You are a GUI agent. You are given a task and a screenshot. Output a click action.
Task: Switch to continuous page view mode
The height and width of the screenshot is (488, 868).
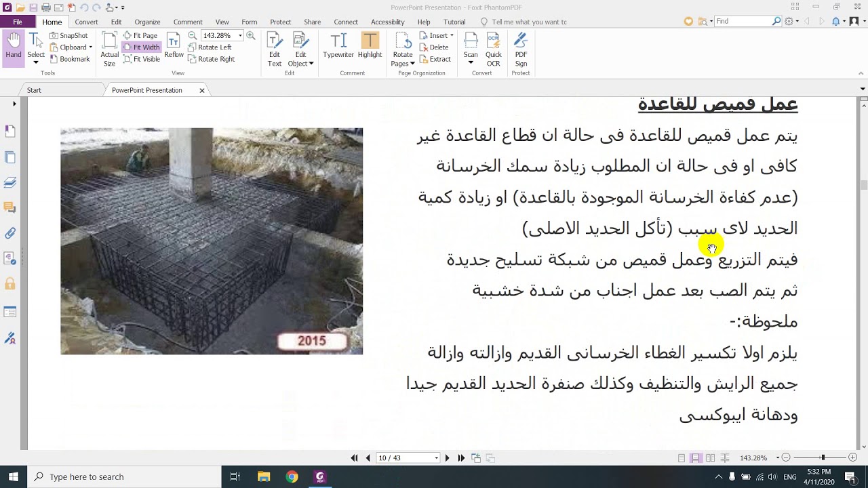click(x=696, y=458)
